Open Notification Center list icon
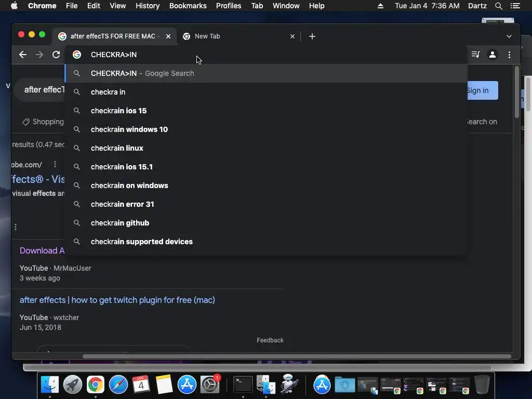 coord(515,6)
